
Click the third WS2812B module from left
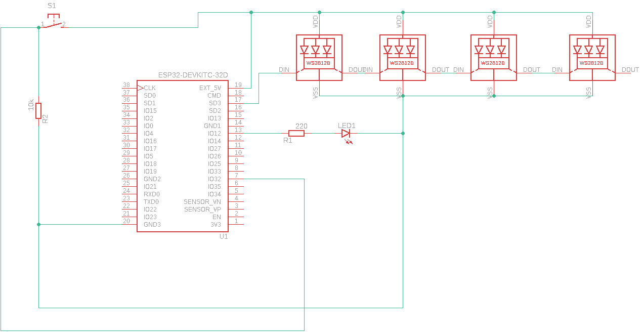[493, 57]
